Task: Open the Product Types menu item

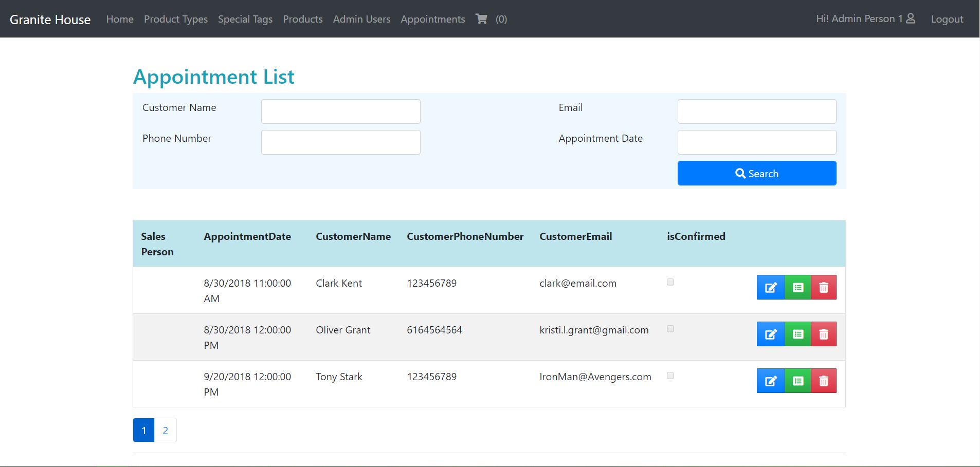Action: pyautogui.click(x=175, y=19)
